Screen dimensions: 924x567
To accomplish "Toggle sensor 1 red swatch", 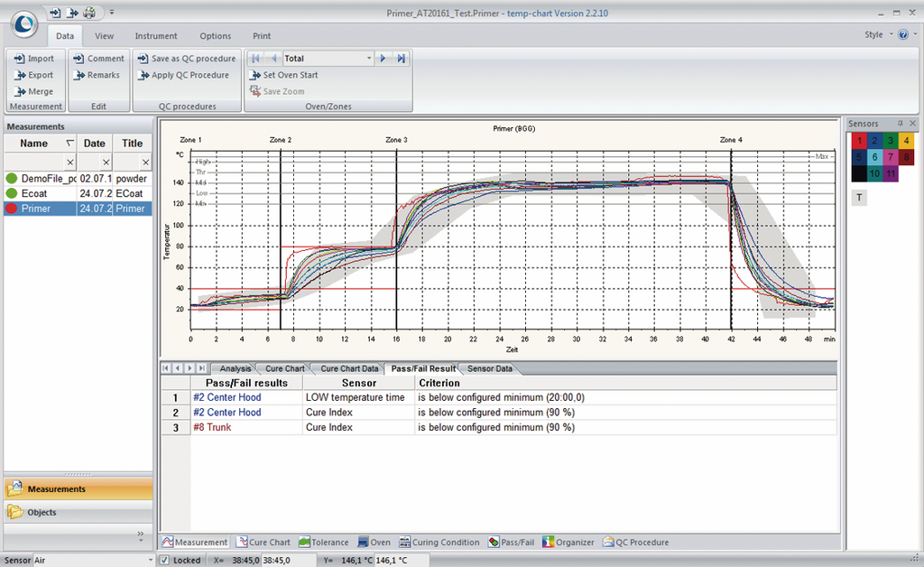I will point(859,141).
